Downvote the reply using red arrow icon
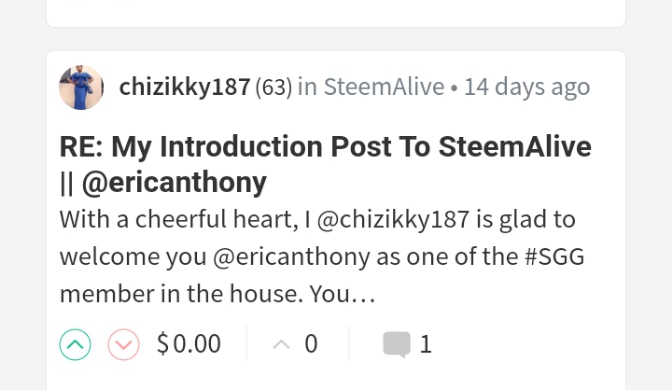This screenshot has height=390, width=672. pyautogui.click(x=123, y=344)
